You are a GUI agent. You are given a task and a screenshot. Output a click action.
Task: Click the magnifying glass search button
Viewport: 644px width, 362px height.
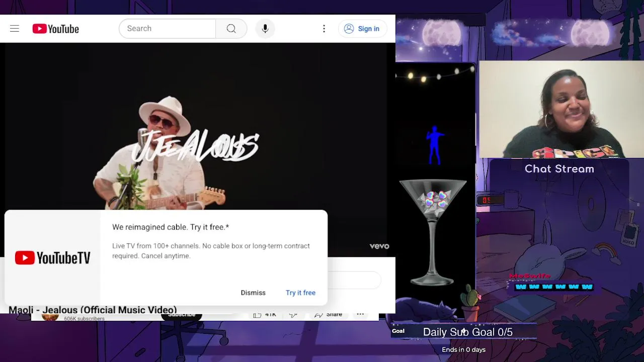(x=231, y=29)
